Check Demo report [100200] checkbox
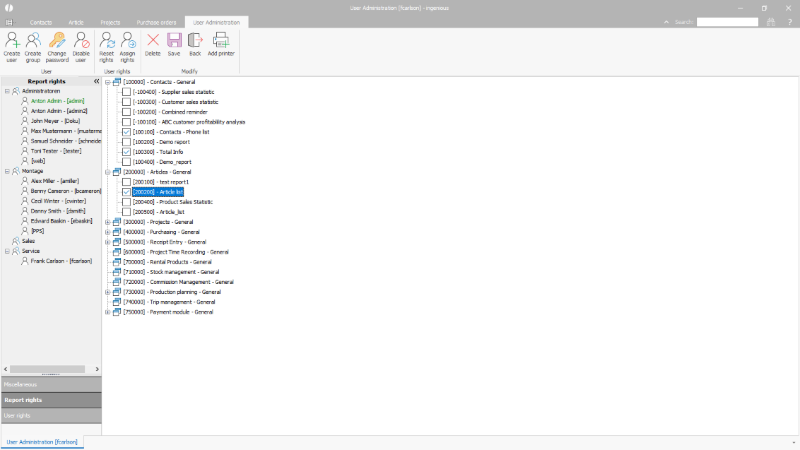Viewport: 800px width, 450px height. pyautogui.click(x=127, y=142)
